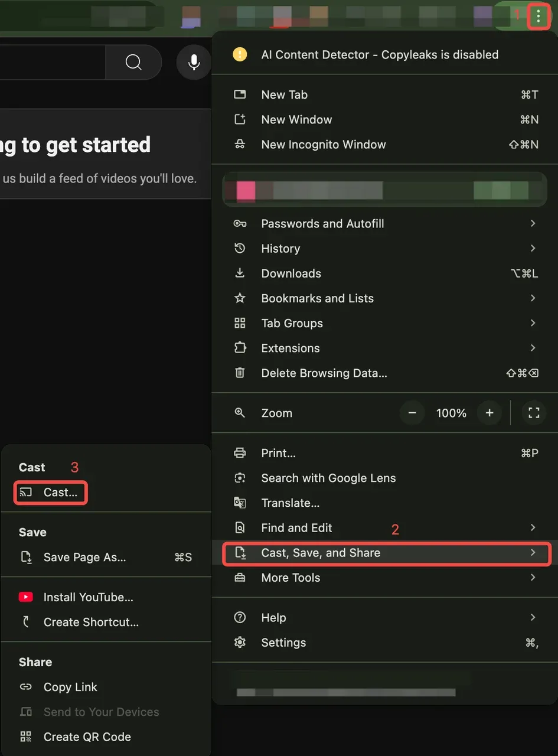Choose New Window menu entry
Viewport: 558px width, 756px height.
click(386, 119)
